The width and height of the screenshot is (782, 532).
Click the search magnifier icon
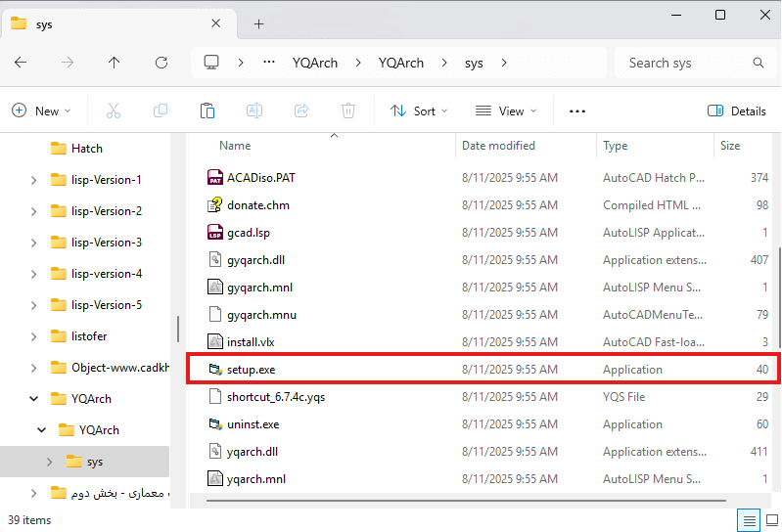pyautogui.click(x=759, y=63)
